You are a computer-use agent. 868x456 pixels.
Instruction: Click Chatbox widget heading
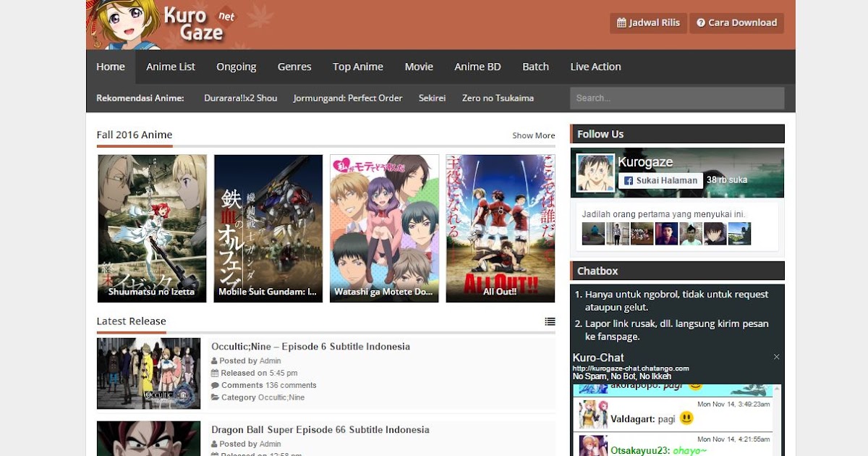pyautogui.click(x=597, y=271)
